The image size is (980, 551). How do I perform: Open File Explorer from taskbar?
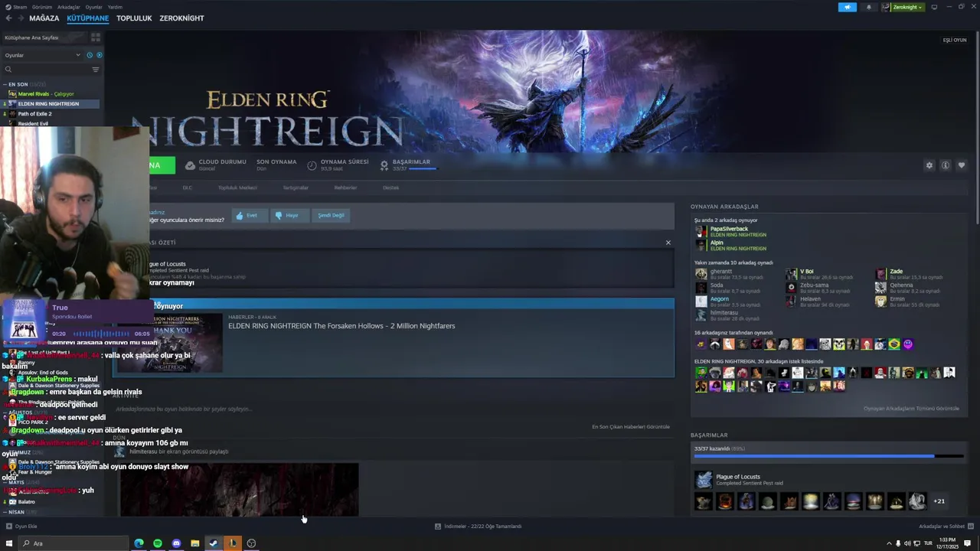(x=194, y=543)
